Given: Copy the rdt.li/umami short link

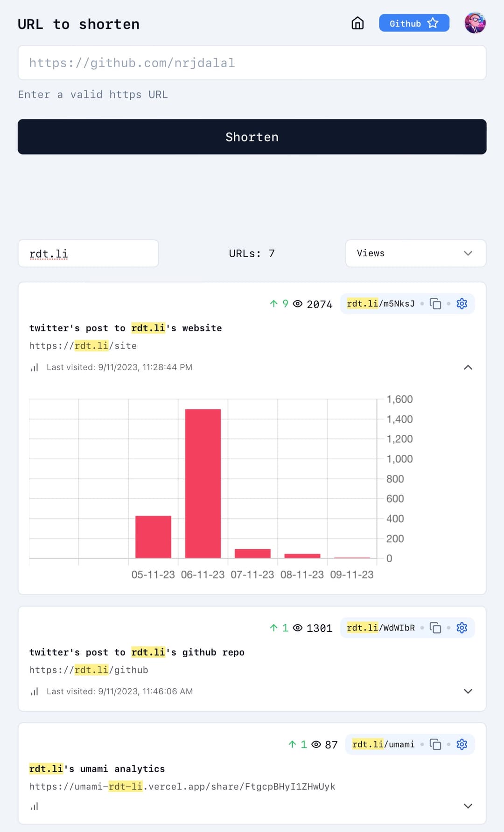Looking at the screenshot, I should (x=435, y=744).
